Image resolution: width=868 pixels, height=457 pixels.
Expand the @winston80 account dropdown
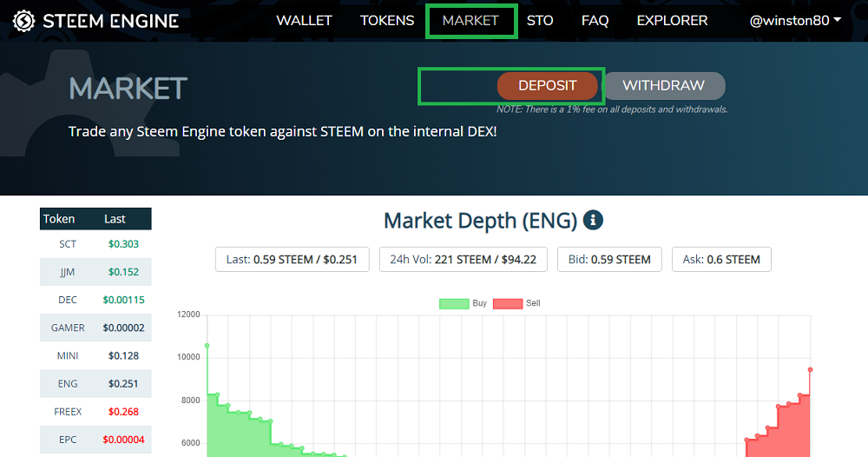point(795,21)
